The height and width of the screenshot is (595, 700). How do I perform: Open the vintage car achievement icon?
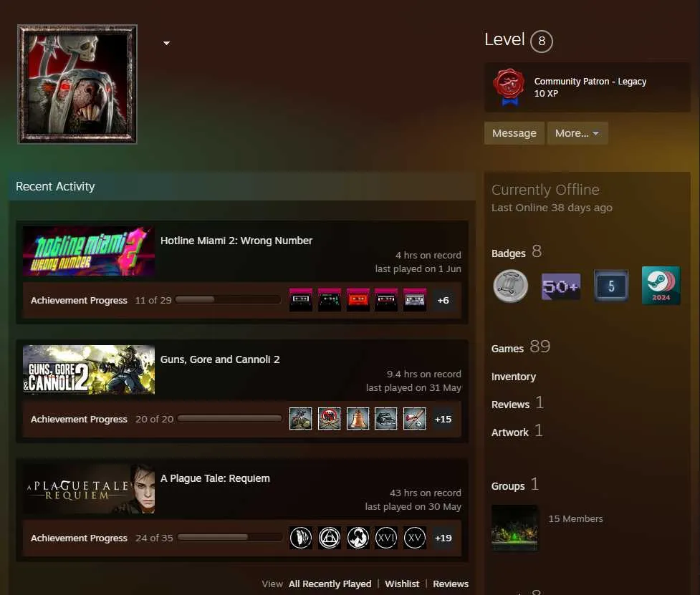click(x=386, y=418)
